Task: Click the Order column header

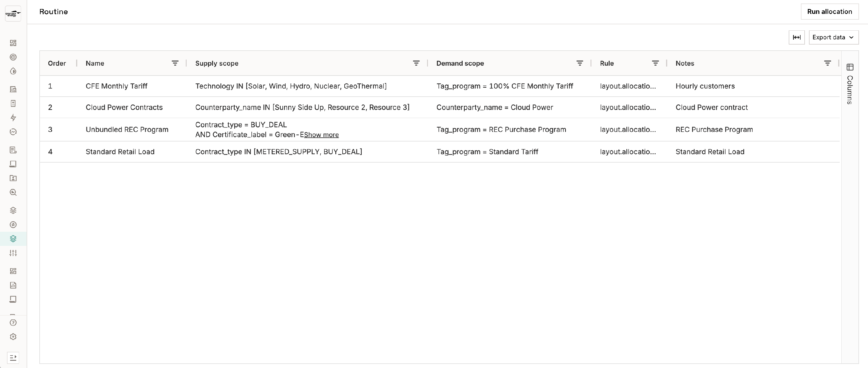Action: tap(57, 63)
